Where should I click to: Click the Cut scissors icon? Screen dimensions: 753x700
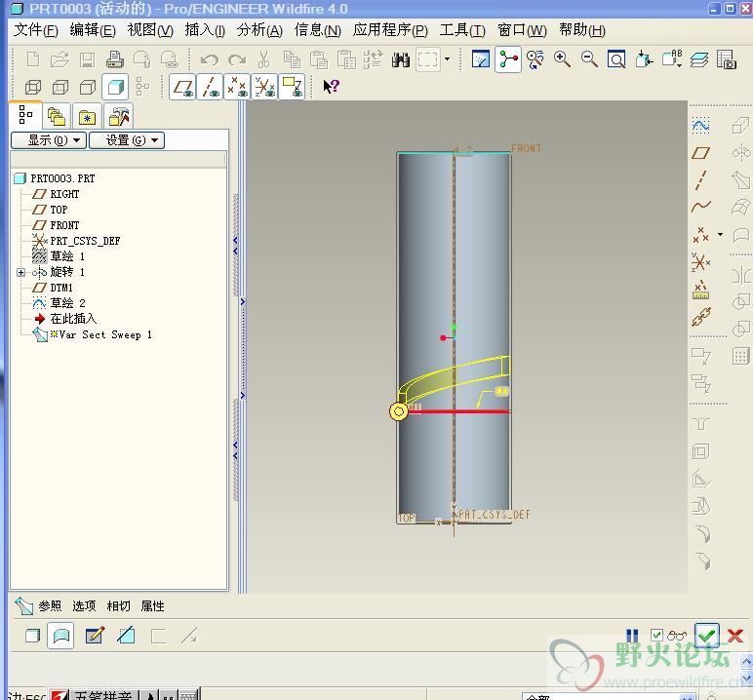point(263,59)
